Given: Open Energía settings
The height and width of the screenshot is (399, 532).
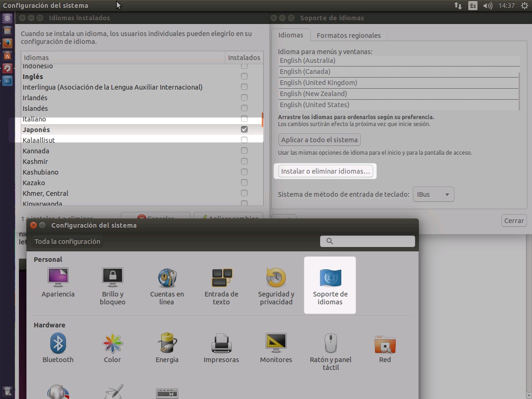Looking at the screenshot, I should 167,348.
